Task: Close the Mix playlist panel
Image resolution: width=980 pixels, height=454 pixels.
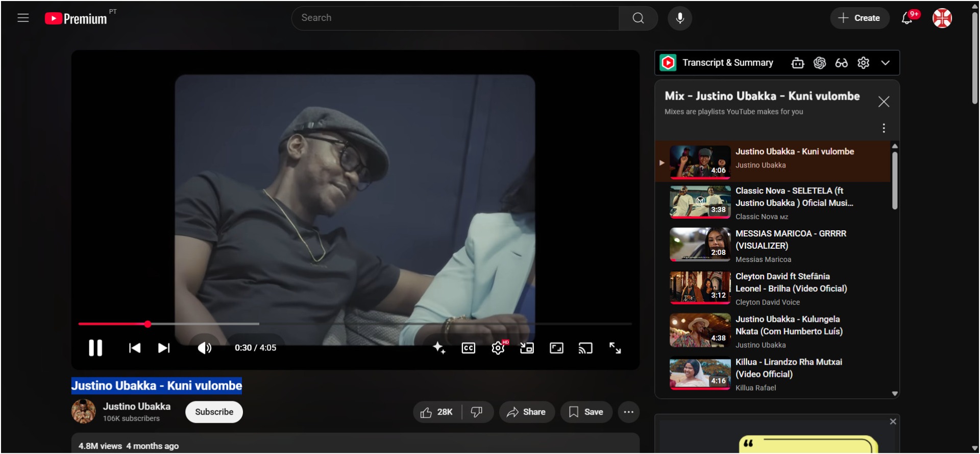Action: [884, 102]
